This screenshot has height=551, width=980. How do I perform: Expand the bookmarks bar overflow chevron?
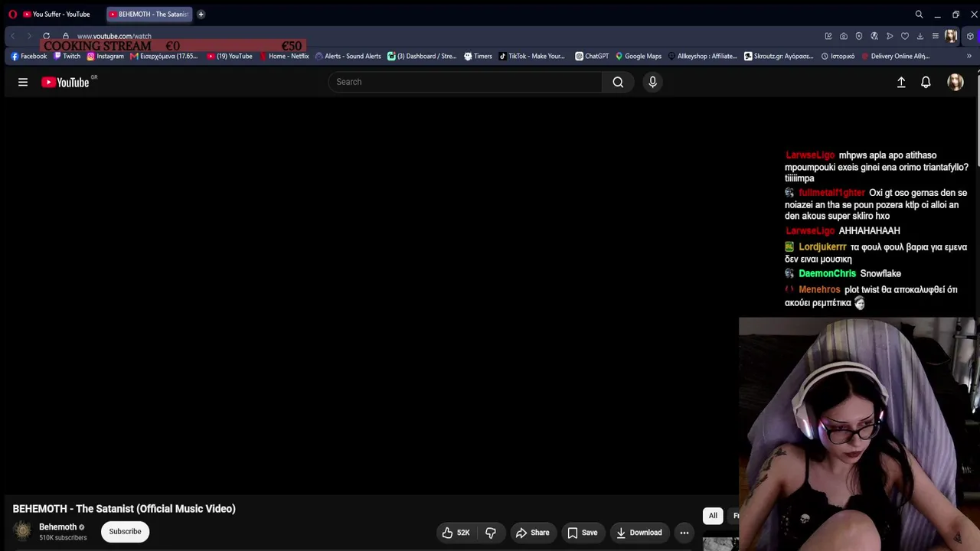pyautogui.click(x=969, y=56)
